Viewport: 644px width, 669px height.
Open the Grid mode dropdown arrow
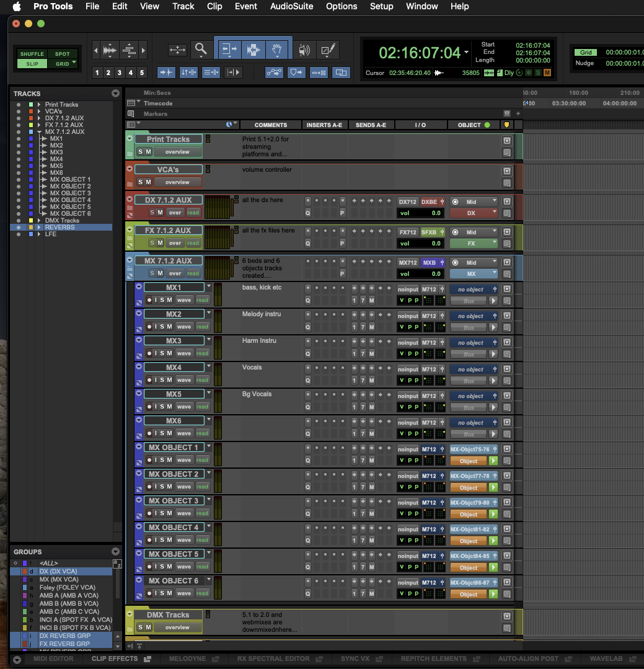point(74,62)
